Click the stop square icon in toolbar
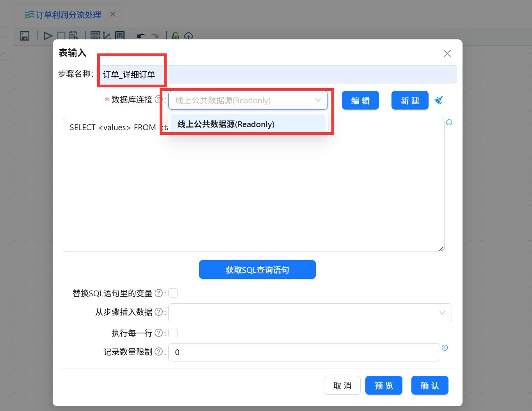The width and height of the screenshot is (532, 411). [x=61, y=36]
